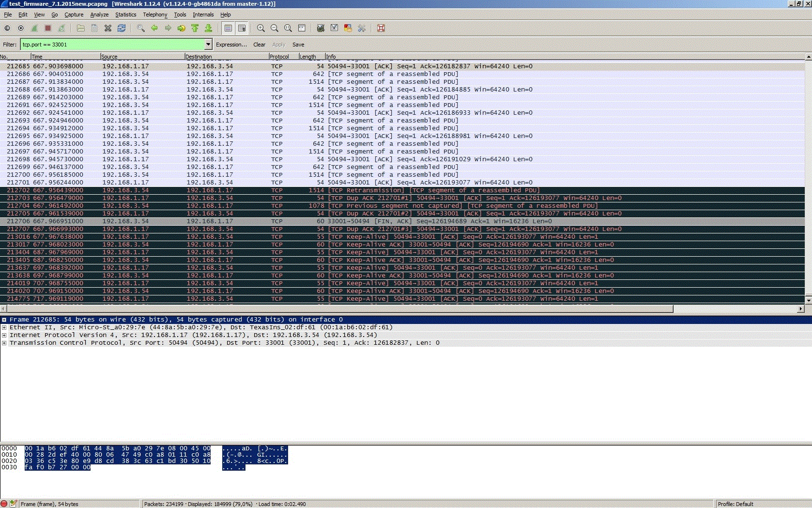The height and width of the screenshot is (508, 812).
Task: Click the start capture shark fin icon
Action: click(x=34, y=28)
